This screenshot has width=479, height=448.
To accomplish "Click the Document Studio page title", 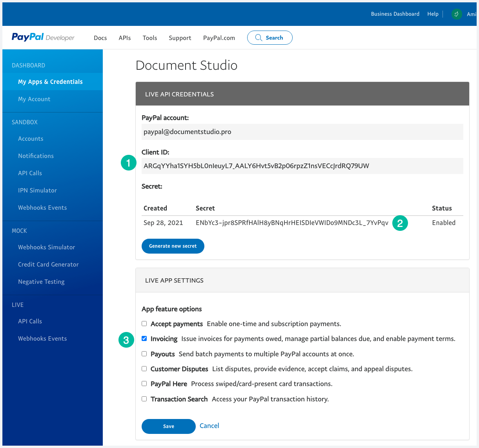I will (x=186, y=65).
